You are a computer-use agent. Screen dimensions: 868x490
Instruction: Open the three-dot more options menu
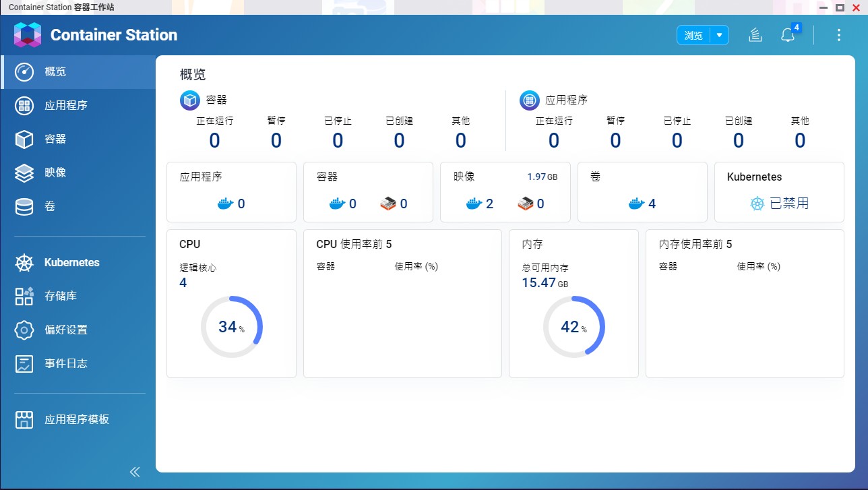838,35
